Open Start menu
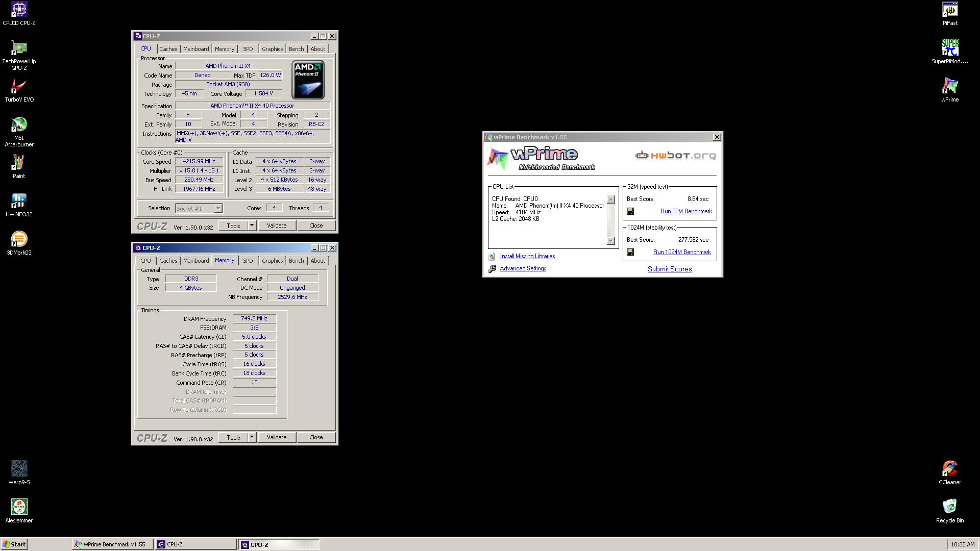Viewport: 980px width, 551px height. [14, 544]
